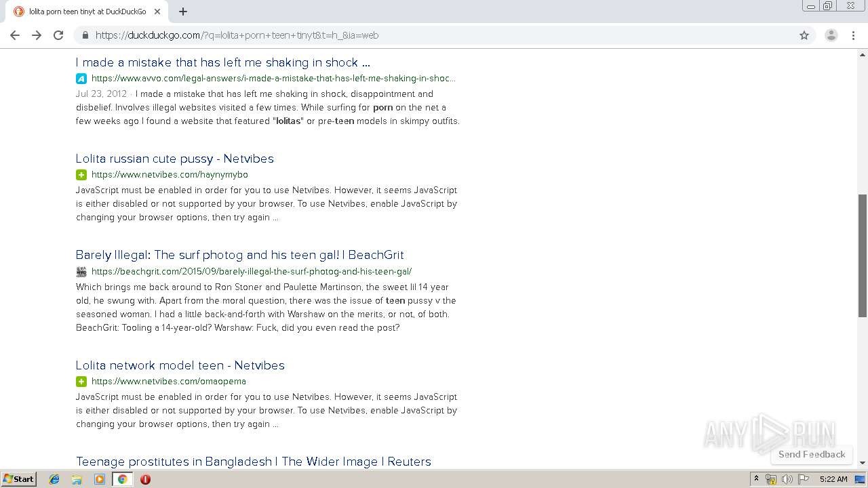Click the Chrome taskbar icon

point(122,479)
